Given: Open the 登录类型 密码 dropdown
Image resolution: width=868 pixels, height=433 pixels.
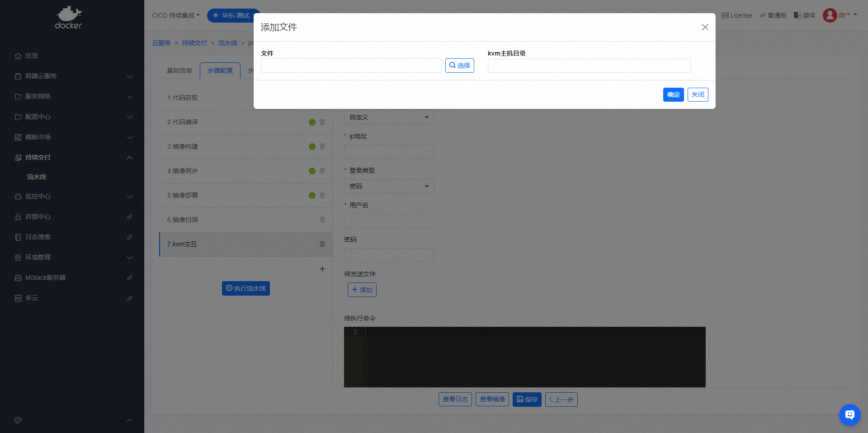Looking at the screenshot, I should [389, 186].
